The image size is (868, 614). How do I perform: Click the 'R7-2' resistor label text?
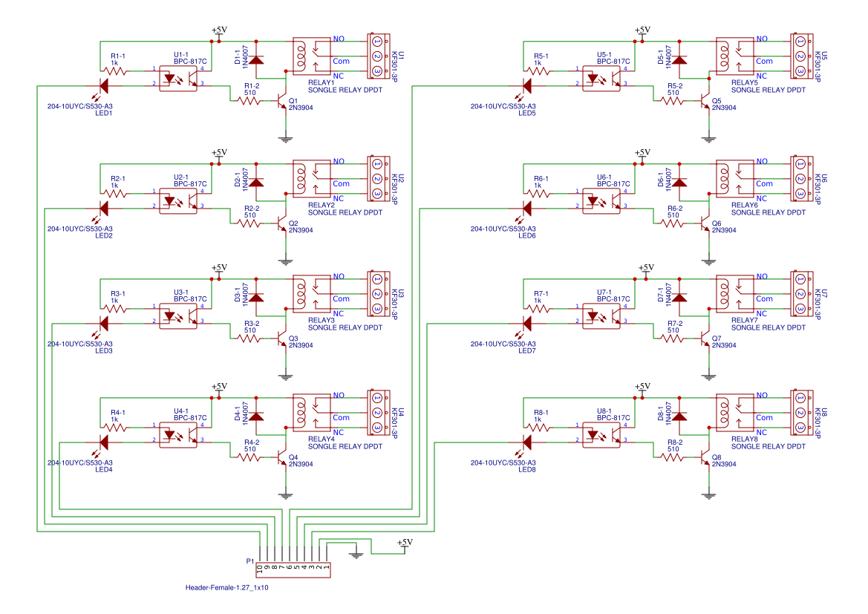[x=675, y=323]
